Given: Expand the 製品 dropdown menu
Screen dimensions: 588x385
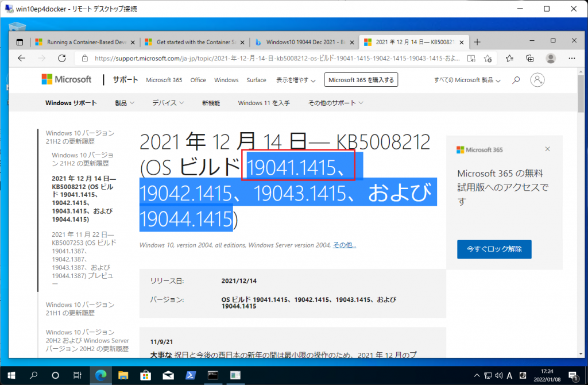Looking at the screenshot, I should point(125,103).
